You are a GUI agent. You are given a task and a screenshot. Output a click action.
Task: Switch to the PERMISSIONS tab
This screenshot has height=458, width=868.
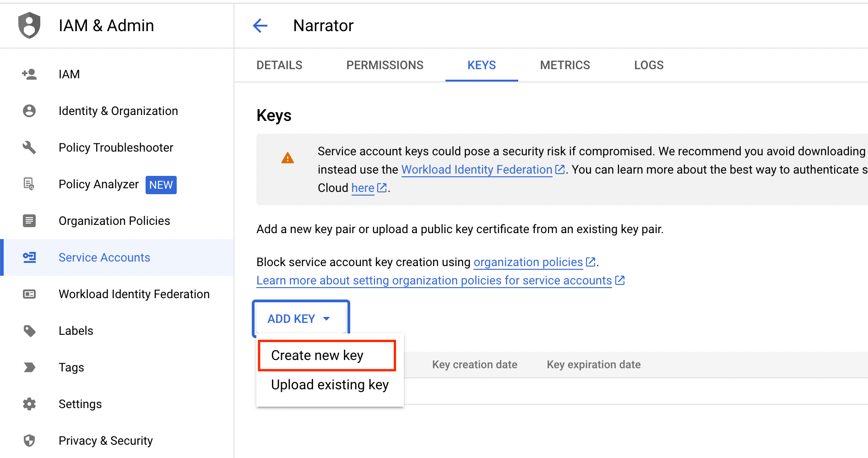pos(385,65)
